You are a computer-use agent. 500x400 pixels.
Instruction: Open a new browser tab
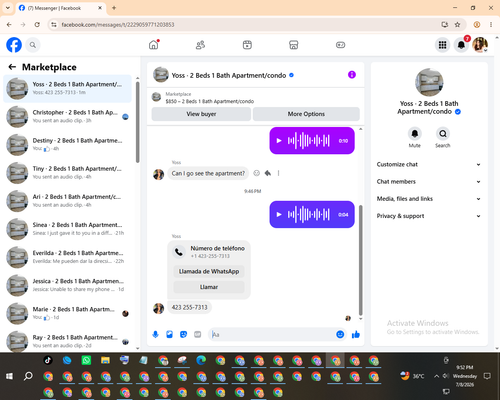[x=114, y=8]
